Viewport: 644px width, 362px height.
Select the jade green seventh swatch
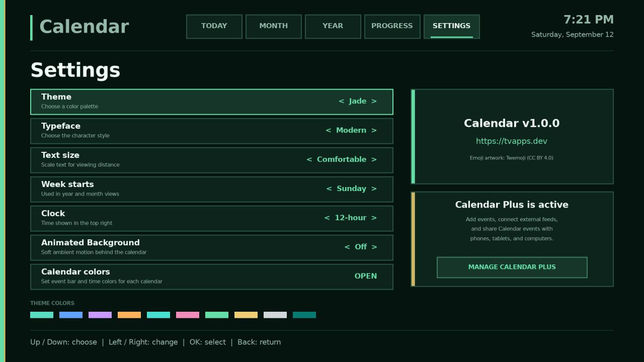click(217, 315)
